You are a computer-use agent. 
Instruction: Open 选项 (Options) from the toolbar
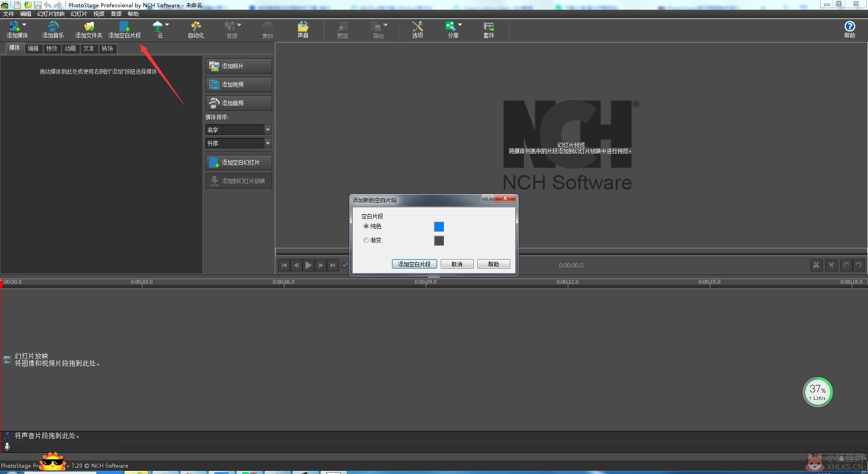(x=417, y=30)
